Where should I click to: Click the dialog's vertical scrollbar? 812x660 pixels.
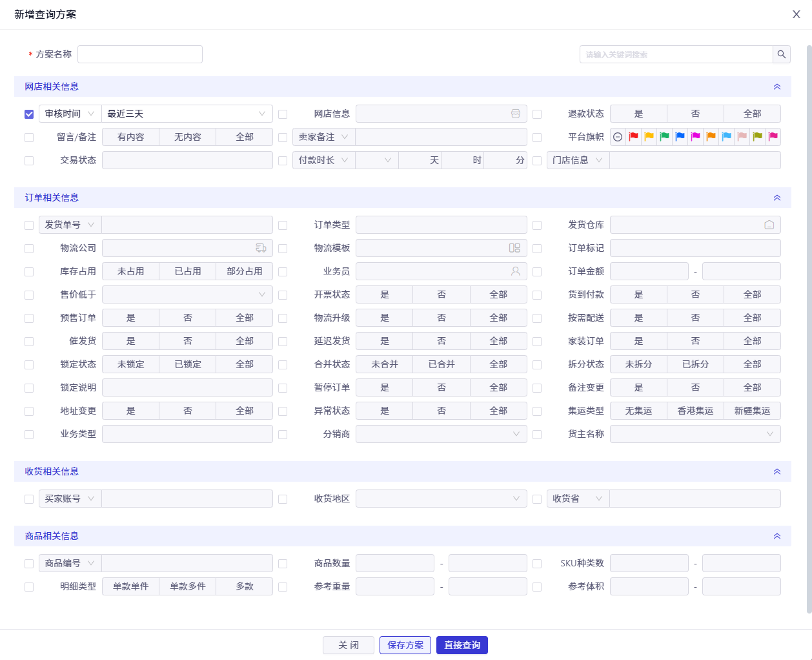(x=809, y=329)
